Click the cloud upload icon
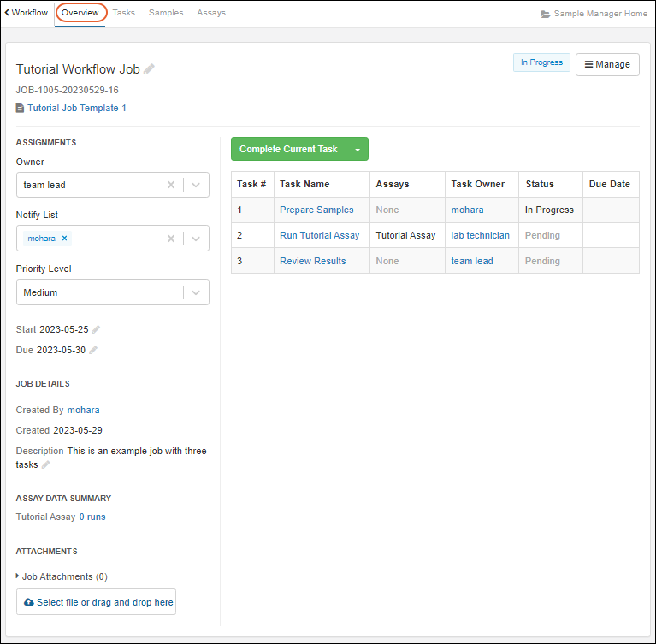 click(29, 602)
